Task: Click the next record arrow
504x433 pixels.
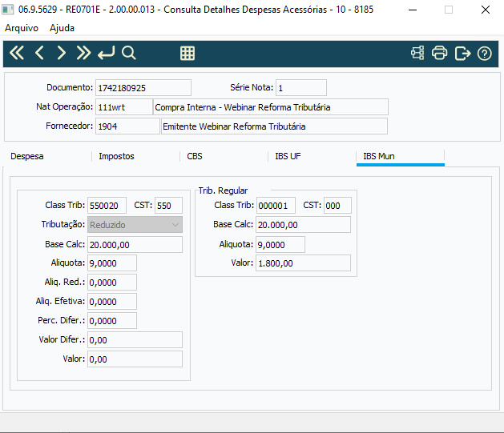Action: click(x=61, y=53)
